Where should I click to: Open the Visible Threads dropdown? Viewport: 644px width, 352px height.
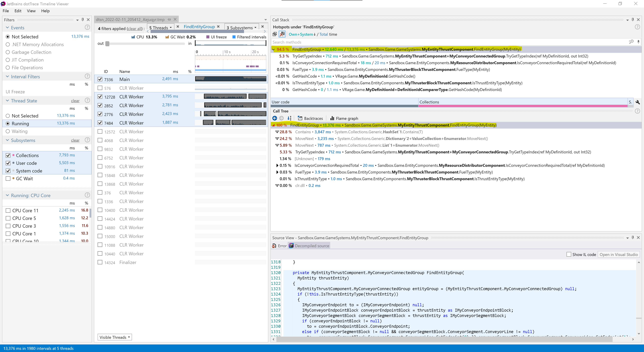tap(115, 337)
